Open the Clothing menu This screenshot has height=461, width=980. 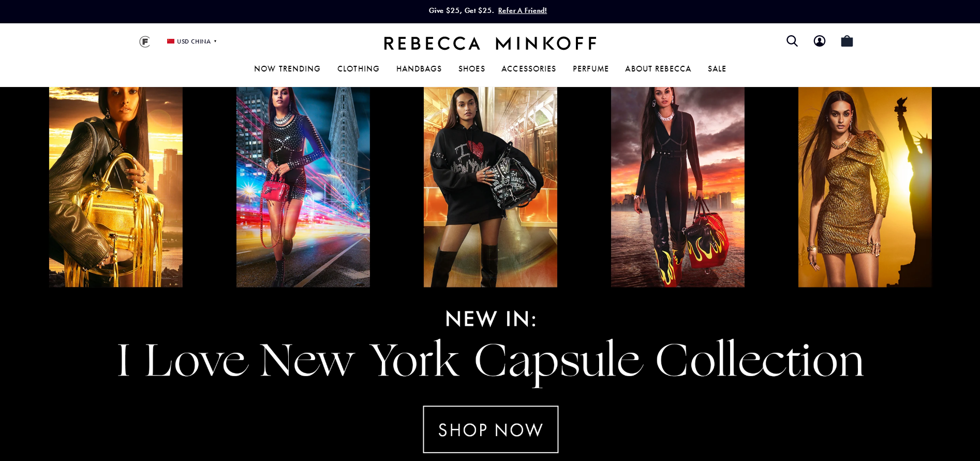(358, 69)
